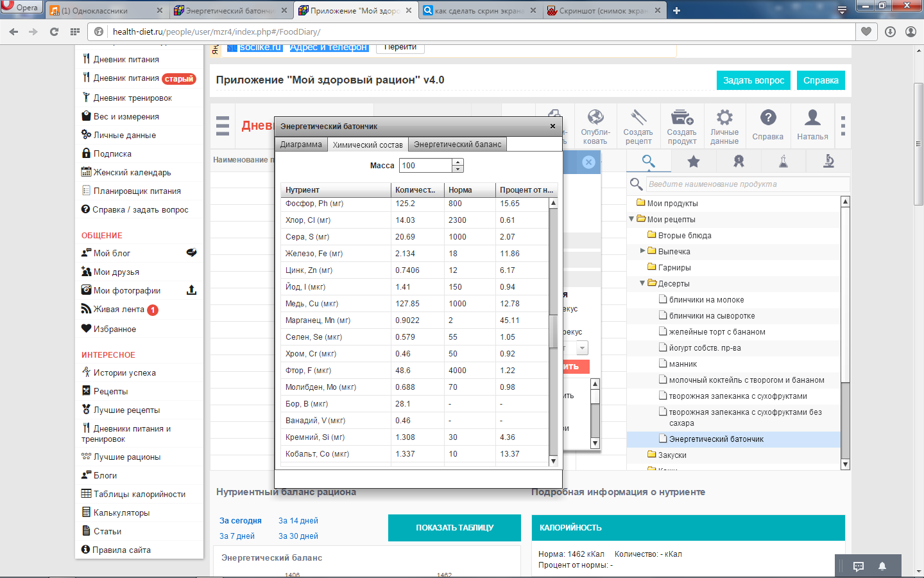
Task: Click the 'Создать продукт' toolbar icon
Action: point(681,118)
